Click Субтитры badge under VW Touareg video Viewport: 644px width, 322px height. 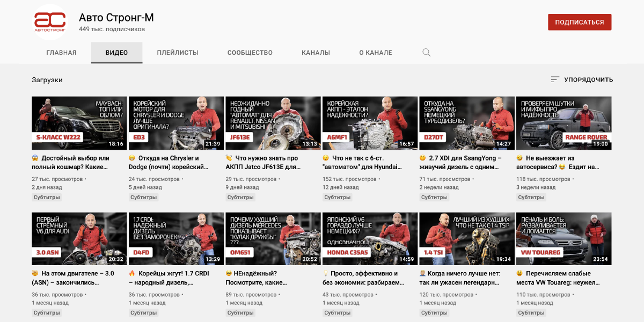(x=531, y=313)
